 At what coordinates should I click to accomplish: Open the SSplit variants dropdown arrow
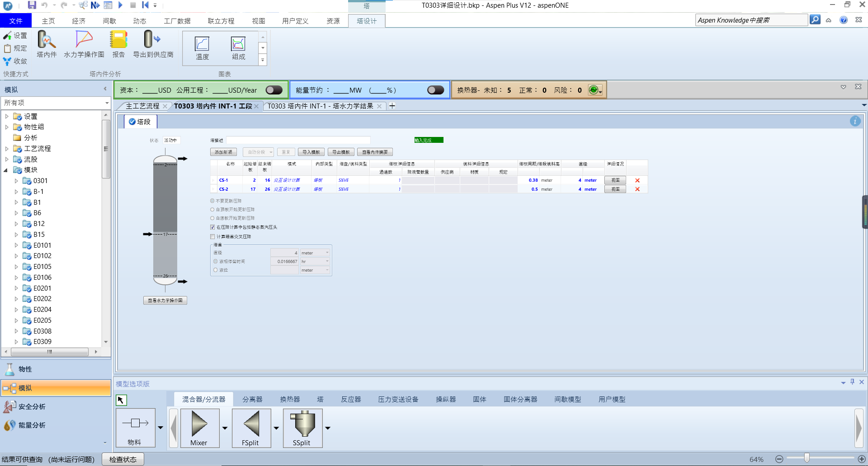pos(328,428)
